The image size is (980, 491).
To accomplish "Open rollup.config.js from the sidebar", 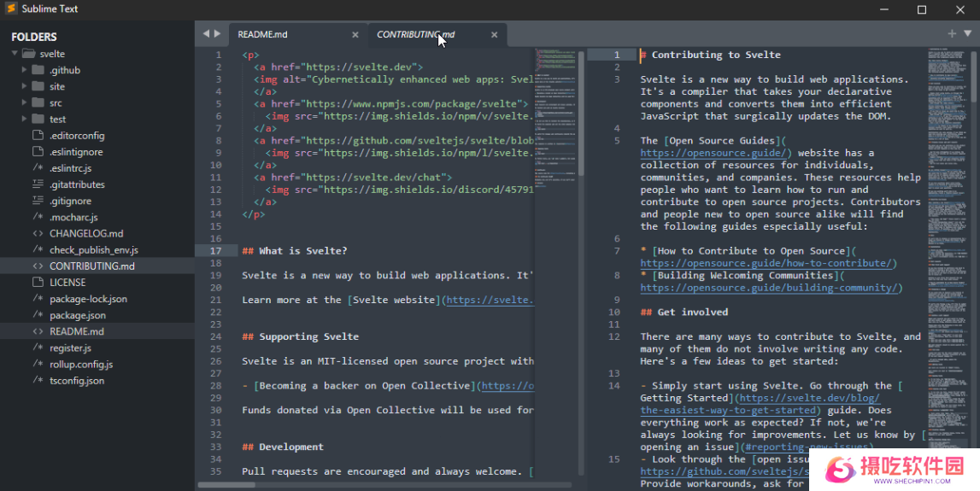I will coord(81,364).
